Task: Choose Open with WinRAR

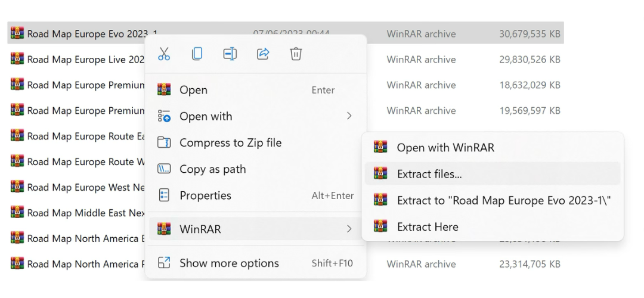Action: (445, 148)
